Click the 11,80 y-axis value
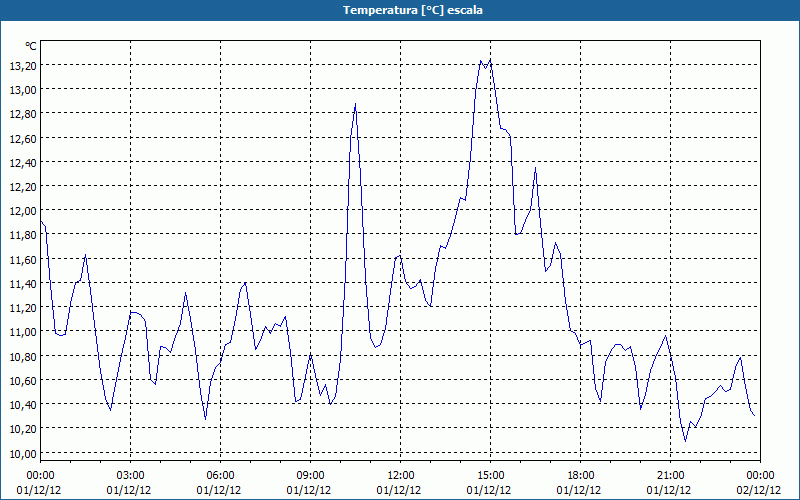 click(x=23, y=235)
